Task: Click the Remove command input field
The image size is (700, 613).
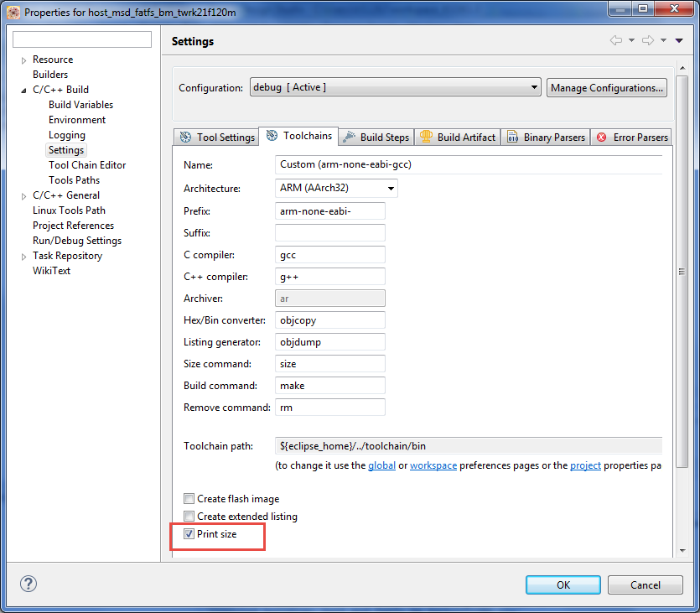Action: [x=330, y=408]
